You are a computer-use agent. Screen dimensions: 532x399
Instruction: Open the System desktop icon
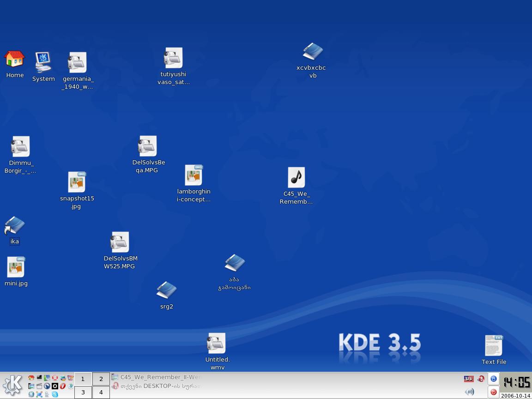pyautogui.click(x=43, y=62)
